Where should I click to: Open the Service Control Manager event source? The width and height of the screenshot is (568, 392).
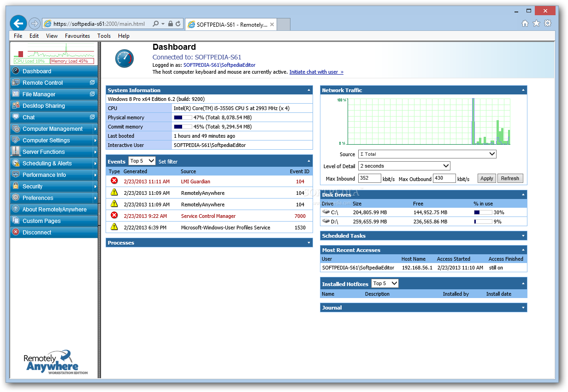click(208, 216)
